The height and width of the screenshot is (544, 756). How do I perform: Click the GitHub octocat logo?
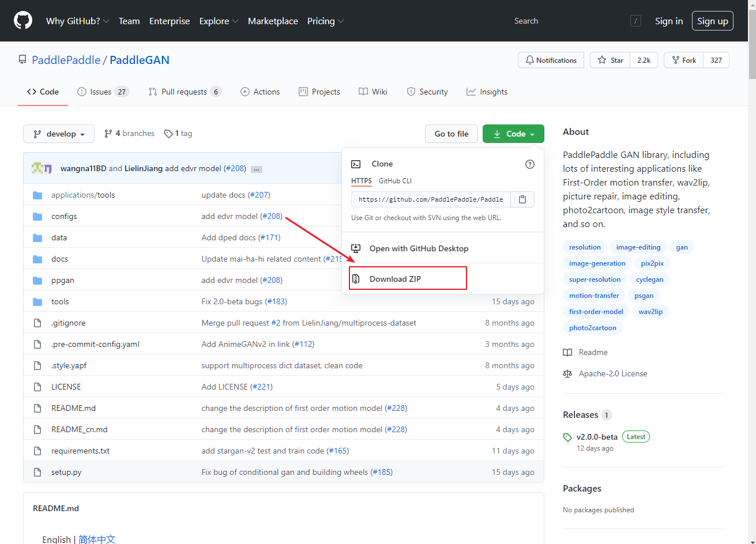click(x=22, y=21)
